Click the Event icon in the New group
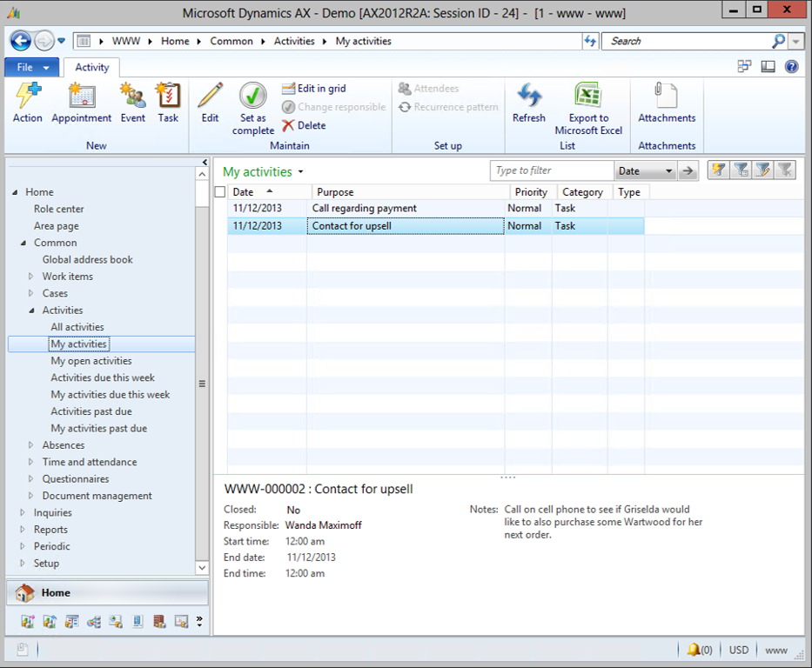 133,96
